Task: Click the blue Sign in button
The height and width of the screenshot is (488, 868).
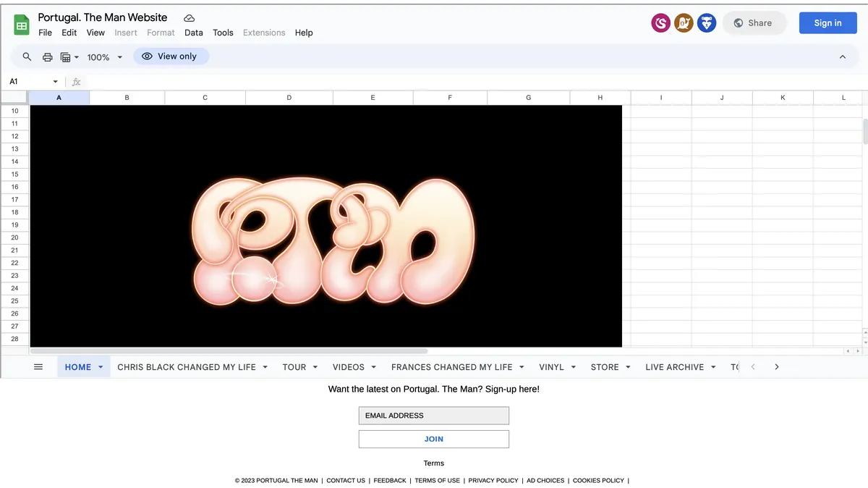Action: (827, 23)
